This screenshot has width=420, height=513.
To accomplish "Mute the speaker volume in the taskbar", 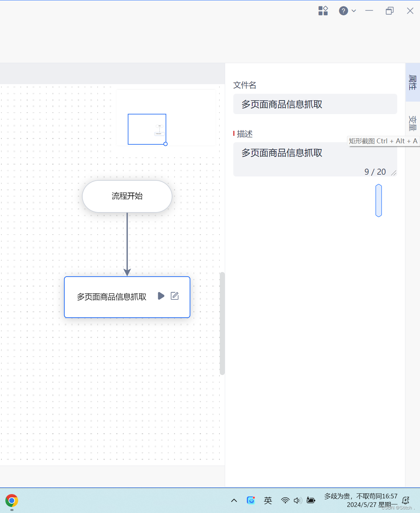I will [x=298, y=501].
